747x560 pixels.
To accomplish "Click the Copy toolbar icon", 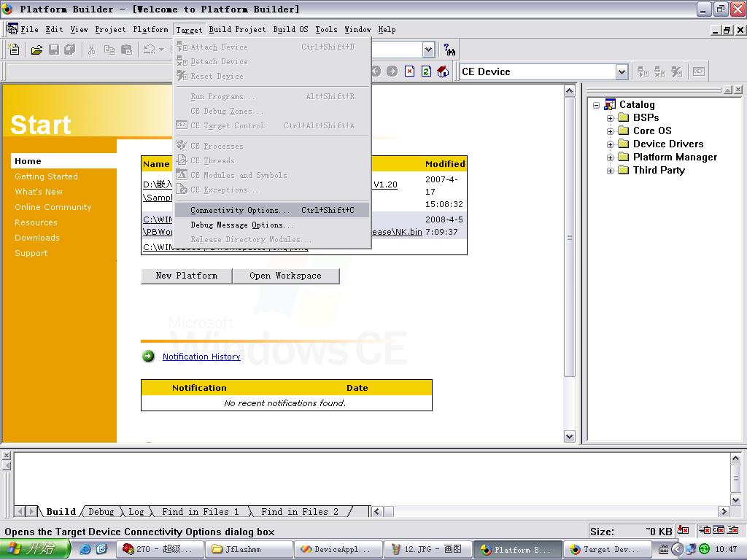I will coord(109,50).
